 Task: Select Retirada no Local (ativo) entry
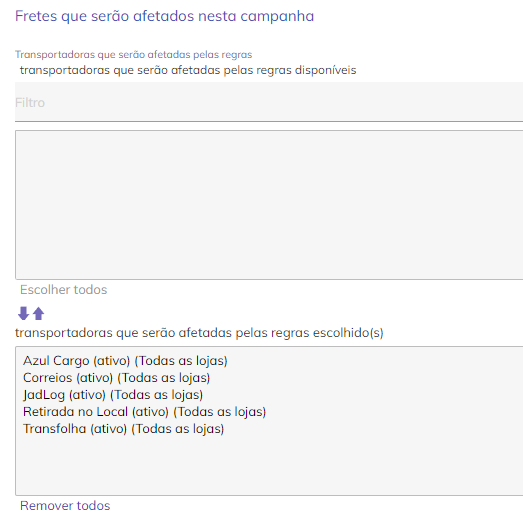coord(144,412)
